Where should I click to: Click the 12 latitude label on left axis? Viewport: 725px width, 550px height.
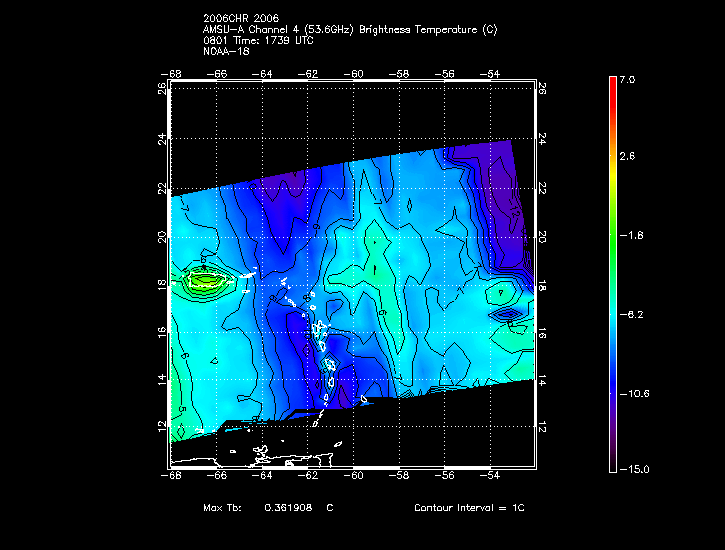(x=162, y=427)
